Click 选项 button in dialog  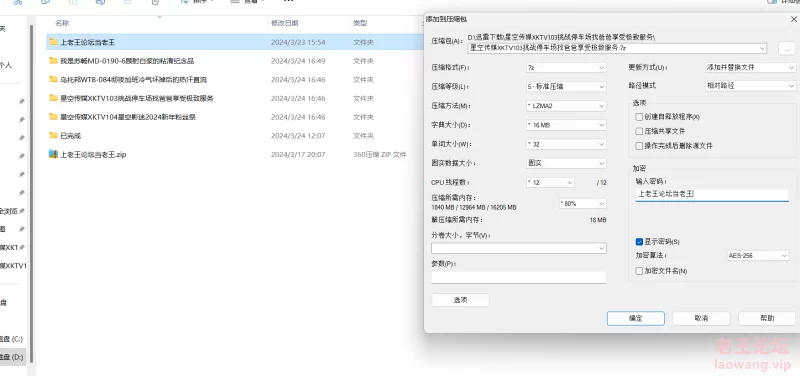pyautogui.click(x=460, y=300)
